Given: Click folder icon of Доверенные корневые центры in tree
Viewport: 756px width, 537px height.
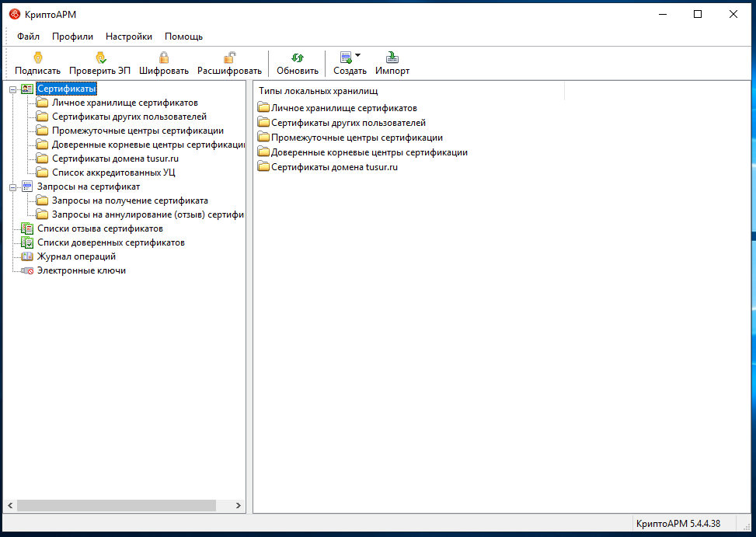Looking at the screenshot, I should click(43, 145).
